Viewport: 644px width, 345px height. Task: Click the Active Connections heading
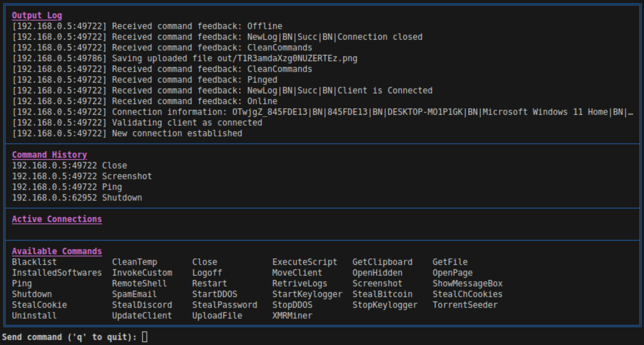coord(57,219)
